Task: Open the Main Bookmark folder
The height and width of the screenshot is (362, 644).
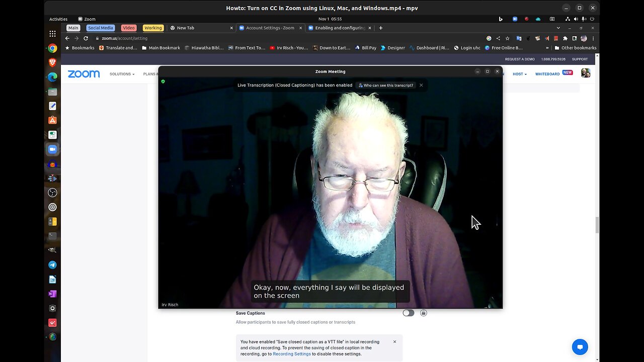Action: (161, 48)
